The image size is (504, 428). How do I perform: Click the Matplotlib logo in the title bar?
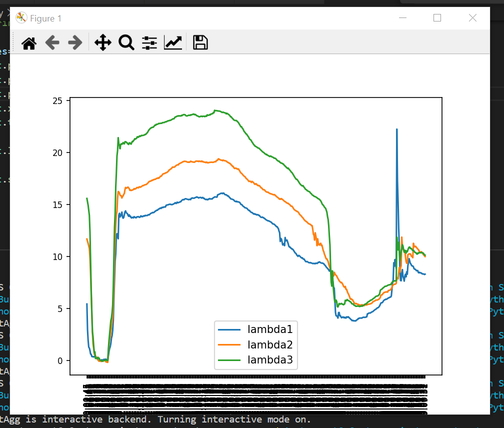pyautogui.click(x=21, y=17)
